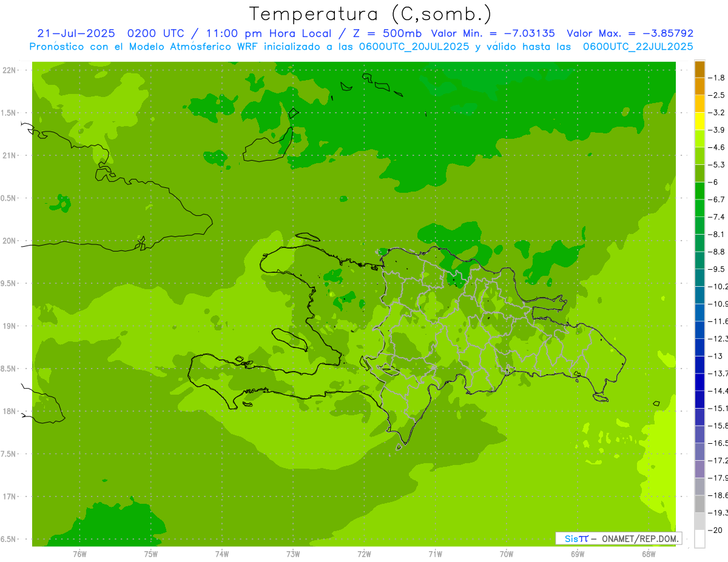Click the '6.5N' latitude label

coord(9,540)
